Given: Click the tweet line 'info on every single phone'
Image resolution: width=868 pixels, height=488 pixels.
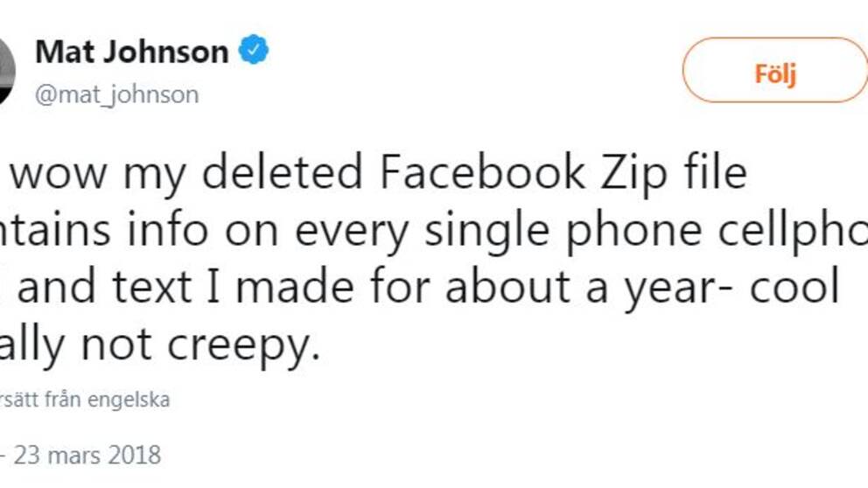Looking at the screenshot, I should click(434, 231).
